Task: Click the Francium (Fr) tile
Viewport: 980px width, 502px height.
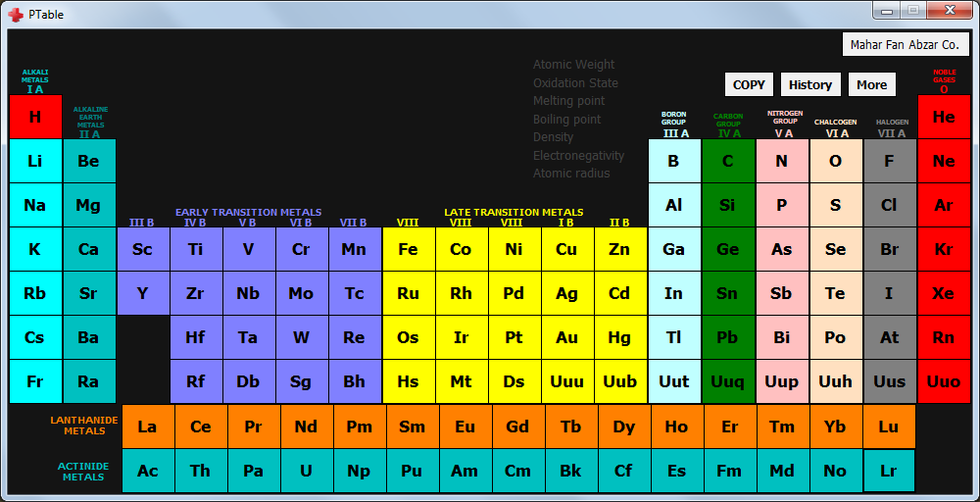Action: pos(35,381)
